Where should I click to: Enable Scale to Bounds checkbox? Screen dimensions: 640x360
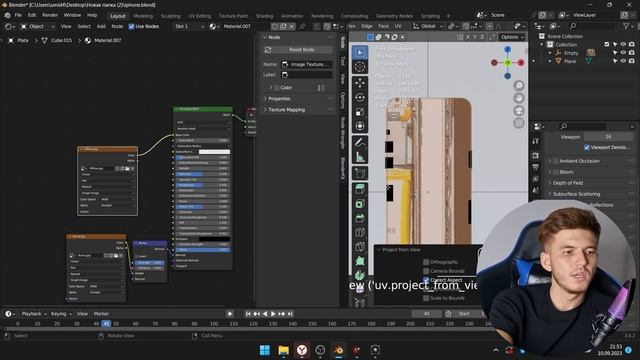click(x=426, y=298)
